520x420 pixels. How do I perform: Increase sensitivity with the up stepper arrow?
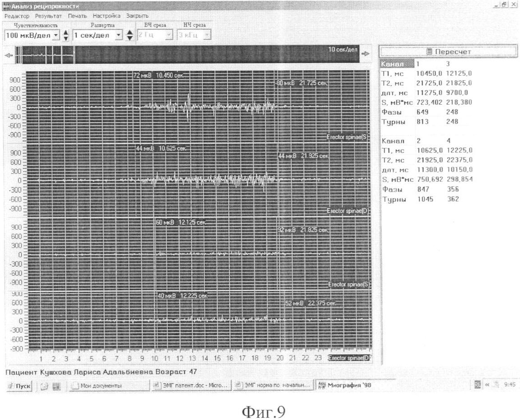point(66,32)
